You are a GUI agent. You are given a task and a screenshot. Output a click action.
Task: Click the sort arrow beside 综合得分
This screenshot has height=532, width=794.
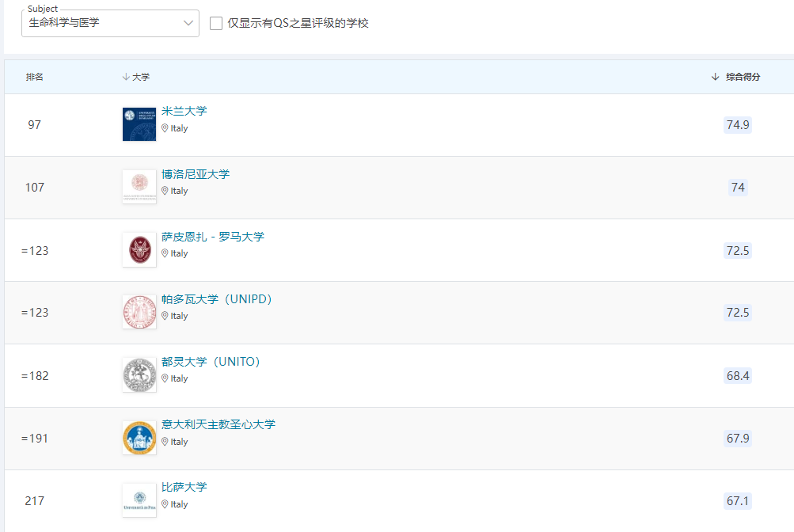click(x=715, y=77)
